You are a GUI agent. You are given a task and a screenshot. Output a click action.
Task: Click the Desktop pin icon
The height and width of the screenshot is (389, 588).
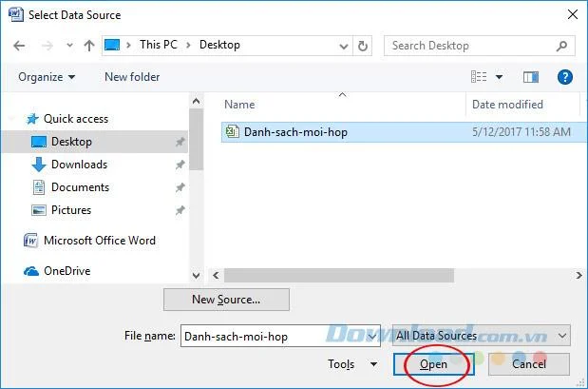click(x=180, y=142)
